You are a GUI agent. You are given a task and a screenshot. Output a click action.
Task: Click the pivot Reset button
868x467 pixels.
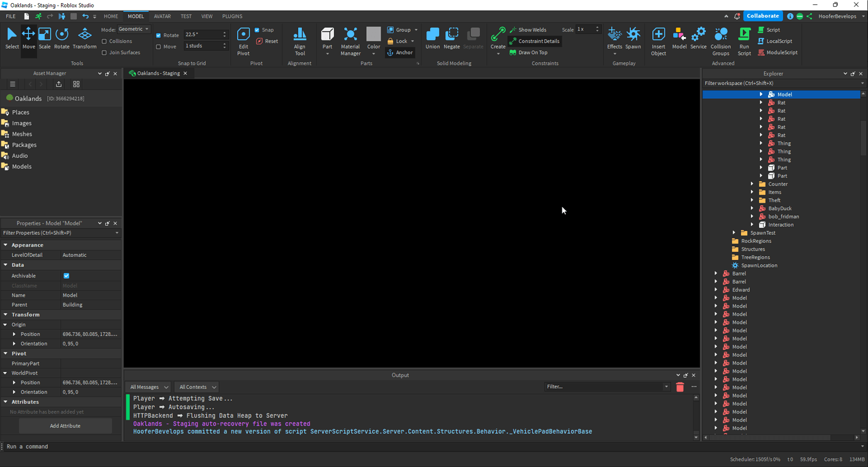(x=267, y=42)
